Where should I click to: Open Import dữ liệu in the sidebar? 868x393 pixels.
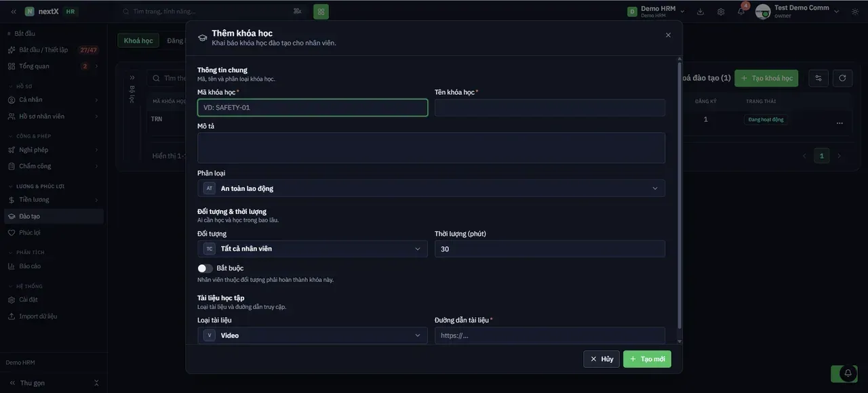(54, 316)
